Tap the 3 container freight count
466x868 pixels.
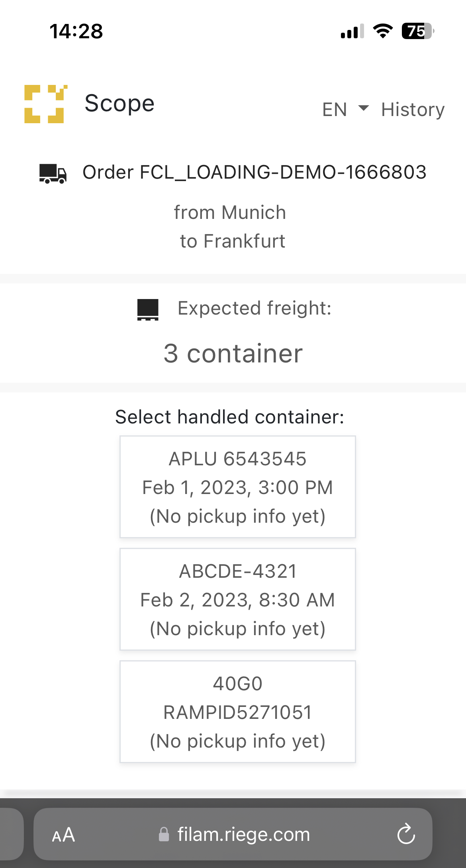pyautogui.click(x=233, y=353)
